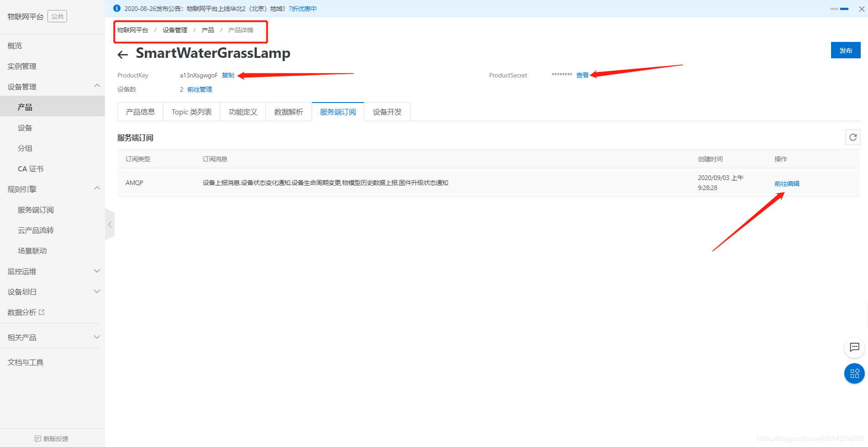Switch to the Topic 类列表 tab
Image resolution: width=868 pixels, height=447 pixels.
point(192,112)
